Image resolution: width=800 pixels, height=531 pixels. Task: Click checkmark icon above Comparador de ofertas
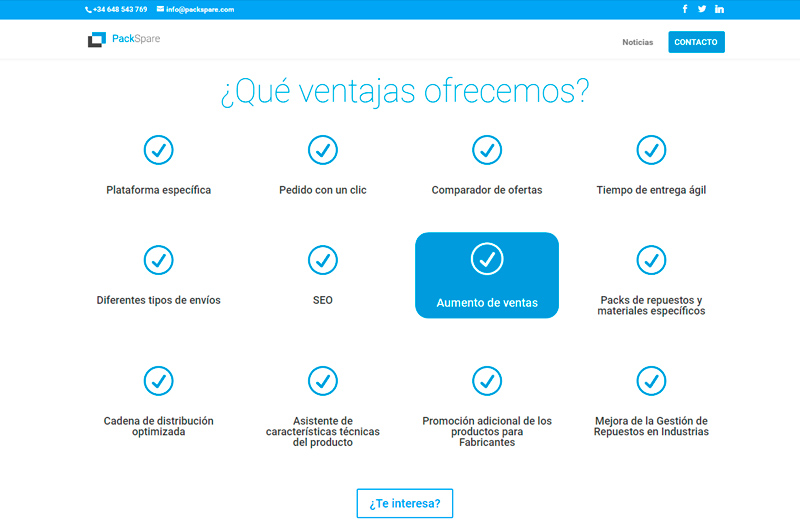[487, 150]
